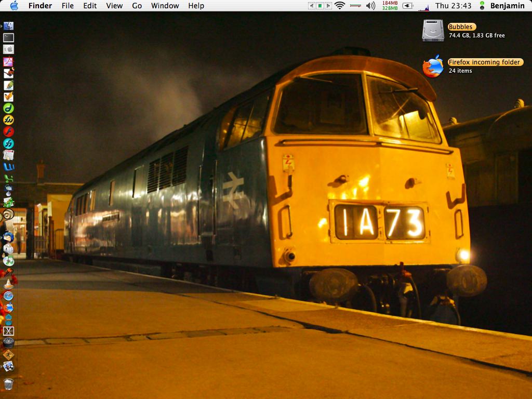Click the CPU activity graph in menu bar
This screenshot has height=399, width=532.
(423, 7)
